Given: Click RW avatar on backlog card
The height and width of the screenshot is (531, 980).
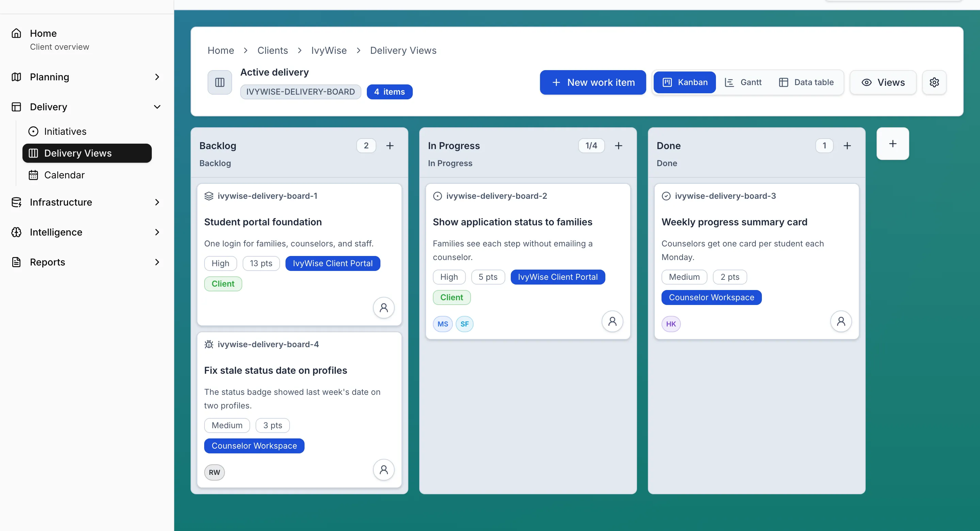Looking at the screenshot, I should (215, 472).
